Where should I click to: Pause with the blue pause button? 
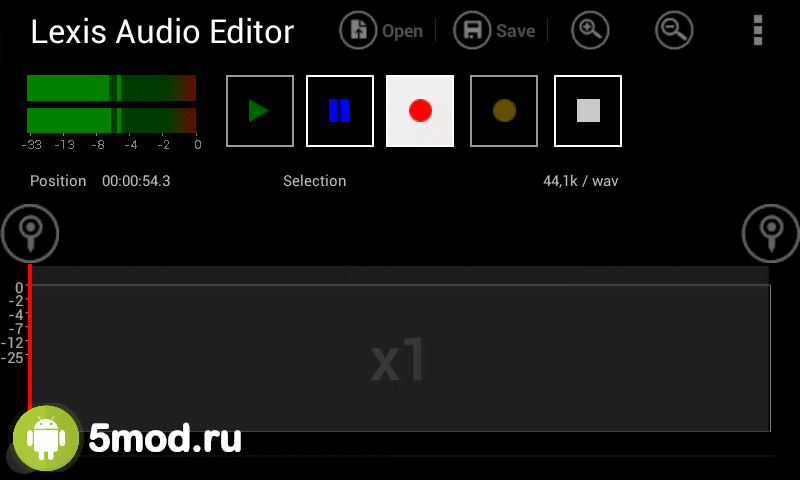coord(340,111)
